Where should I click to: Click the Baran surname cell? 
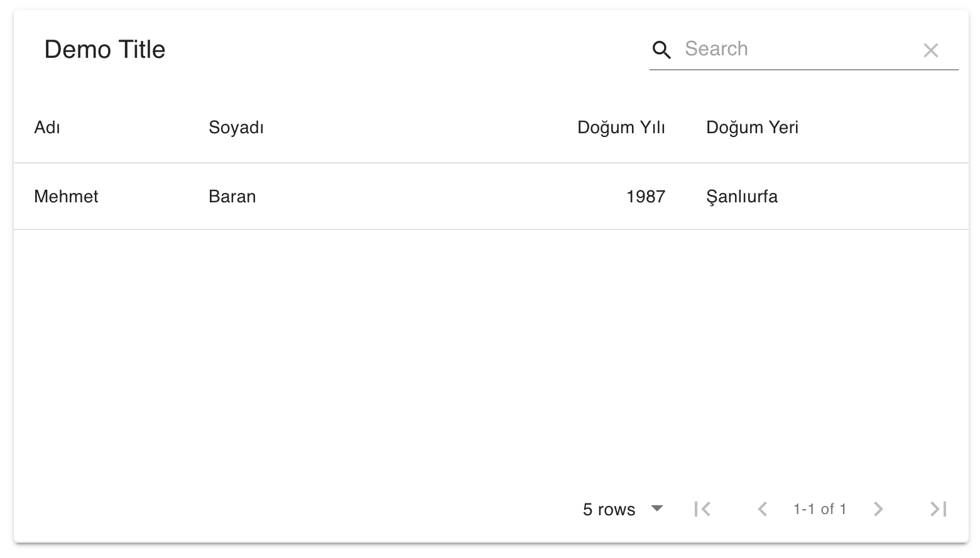232,197
